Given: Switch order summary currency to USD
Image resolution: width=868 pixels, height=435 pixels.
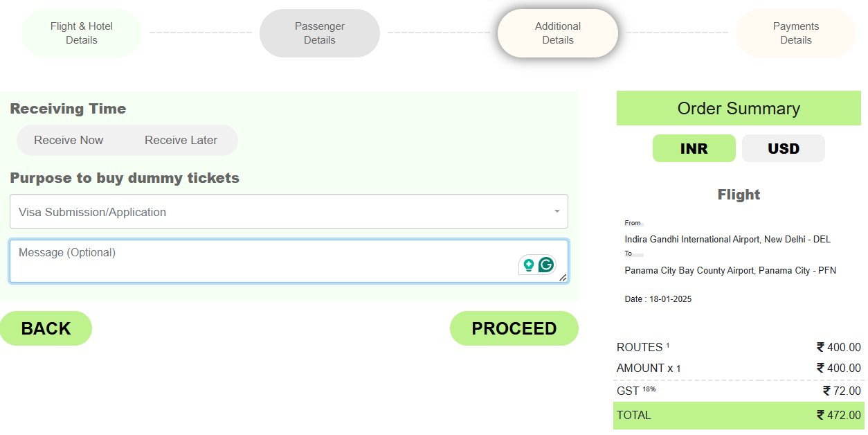Looking at the screenshot, I should [x=783, y=148].
